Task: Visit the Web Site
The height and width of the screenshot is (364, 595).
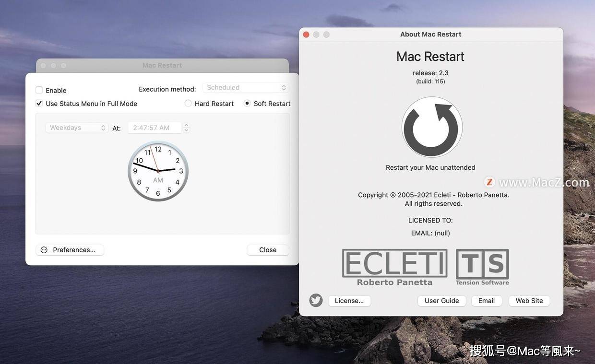Action: click(x=529, y=300)
